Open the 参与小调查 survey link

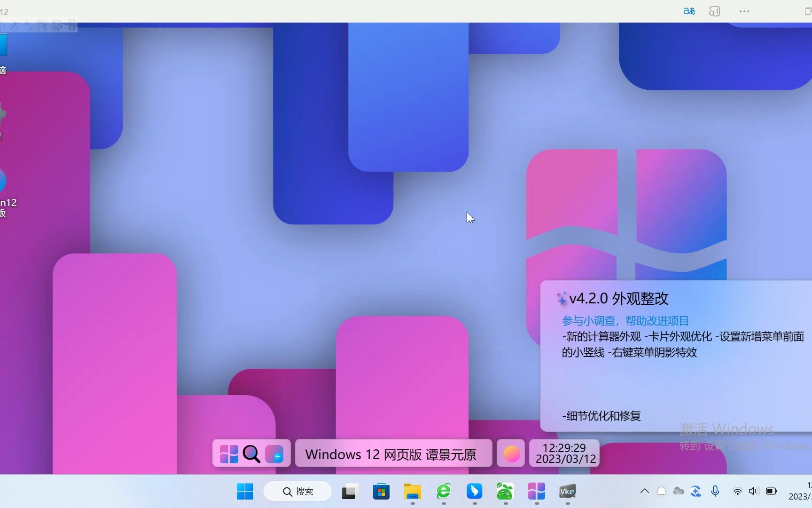625,321
